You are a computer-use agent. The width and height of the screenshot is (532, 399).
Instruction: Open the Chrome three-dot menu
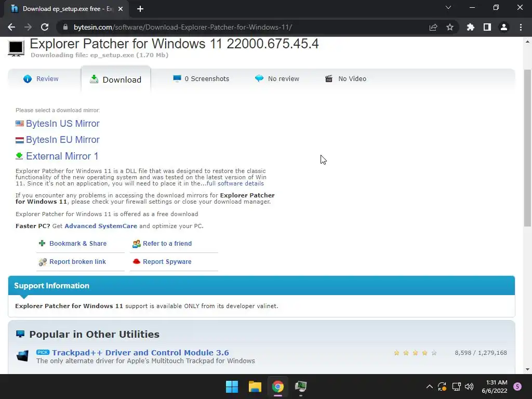click(521, 27)
